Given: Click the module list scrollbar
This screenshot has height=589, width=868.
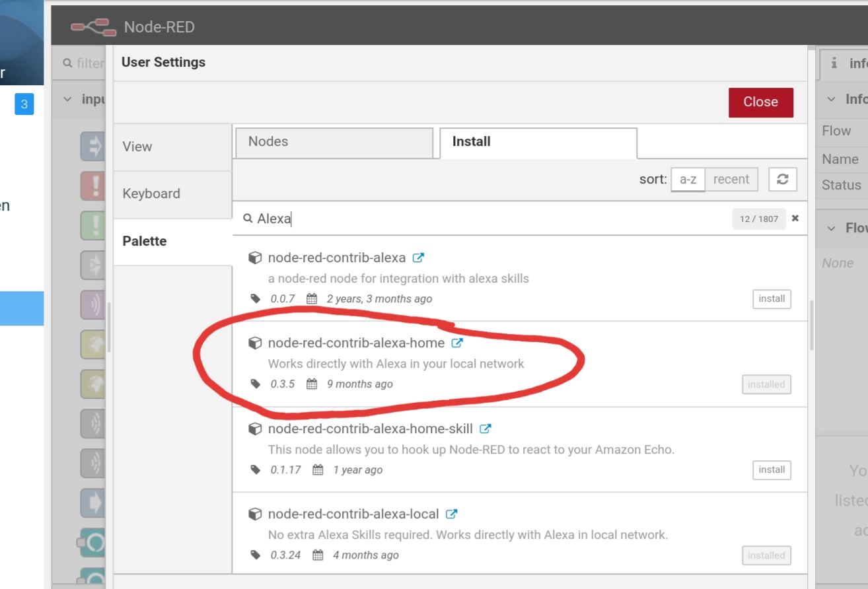Looking at the screenshot, I should tap(811, 326).
